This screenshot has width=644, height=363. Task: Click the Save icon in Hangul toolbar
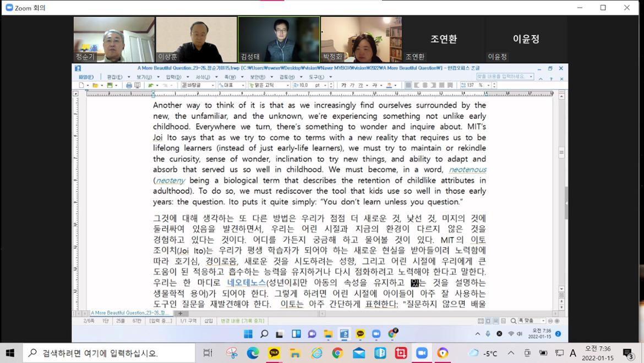point(110,86)
